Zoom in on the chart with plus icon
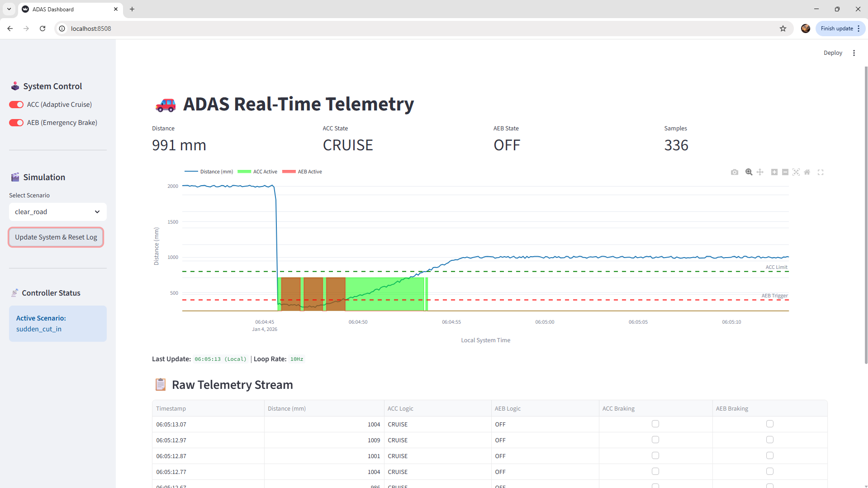 tap(773, 172)
